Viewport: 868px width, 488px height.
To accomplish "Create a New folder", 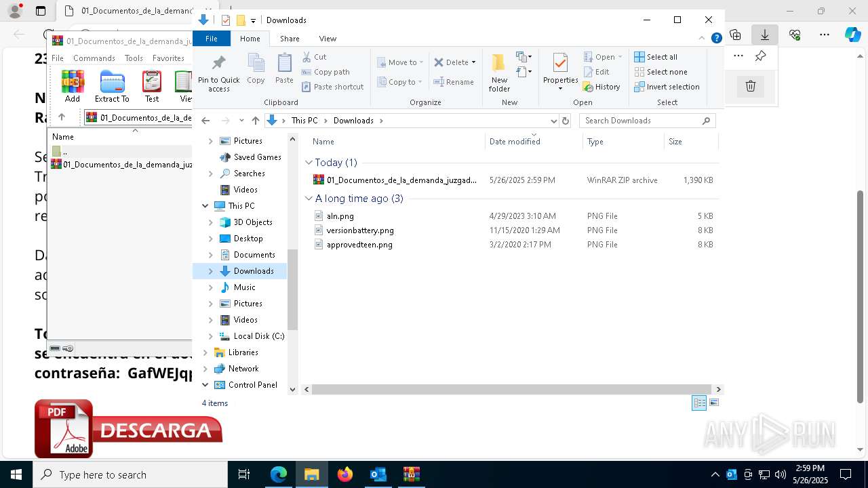I will tap(499, 73).
